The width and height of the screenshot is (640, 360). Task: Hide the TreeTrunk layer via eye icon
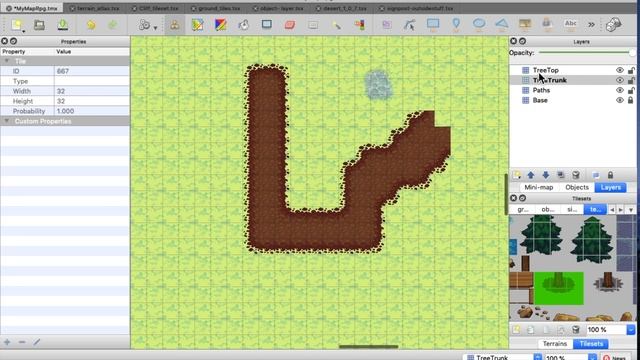point(620,80)
